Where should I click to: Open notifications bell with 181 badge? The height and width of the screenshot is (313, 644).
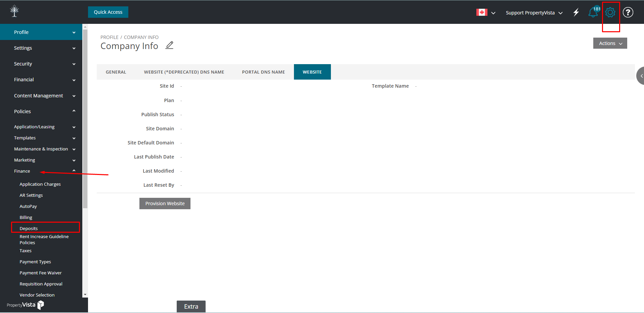coord(594,12)
